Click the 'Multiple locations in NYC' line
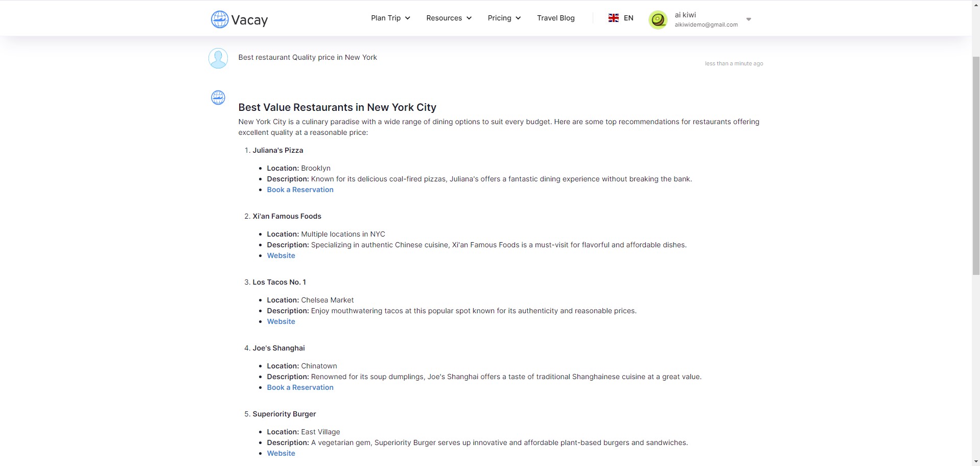Image resolution: width=980 pixels, height=466 pixels. point(326,234)
